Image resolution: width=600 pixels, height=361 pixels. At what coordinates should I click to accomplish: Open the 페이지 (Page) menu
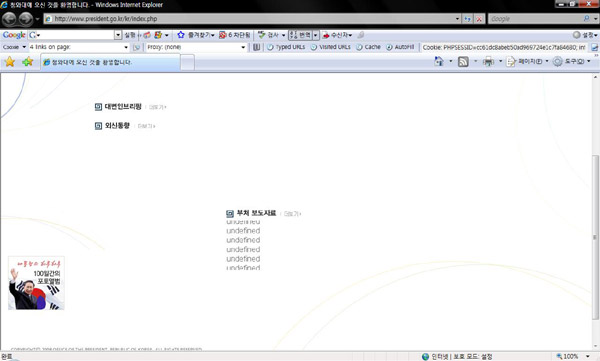point(527,61)
